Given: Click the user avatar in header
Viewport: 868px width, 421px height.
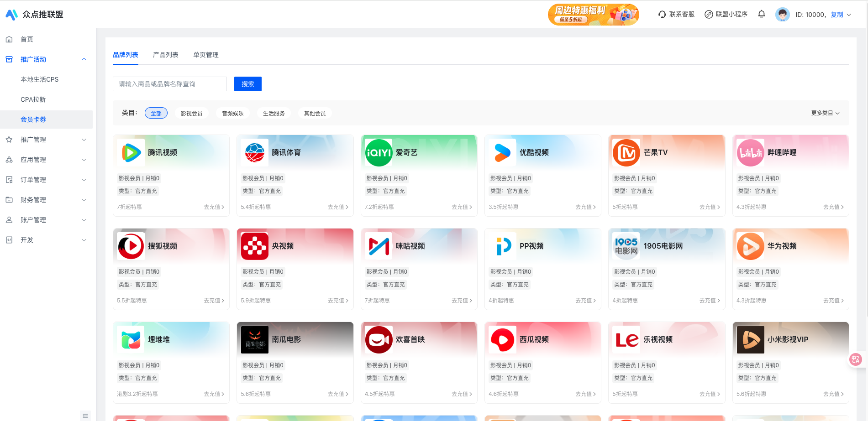Looking at the screenshot, I should point(782,15).
